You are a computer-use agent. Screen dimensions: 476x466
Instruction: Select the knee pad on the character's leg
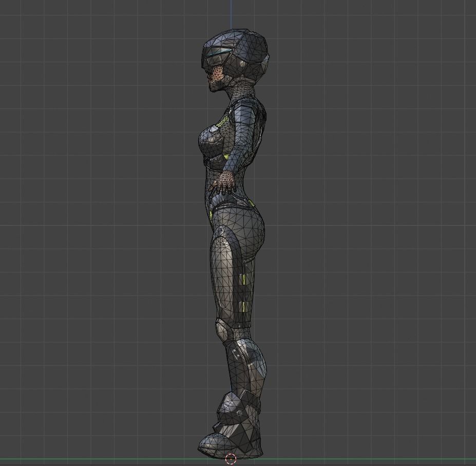(222, 330)
